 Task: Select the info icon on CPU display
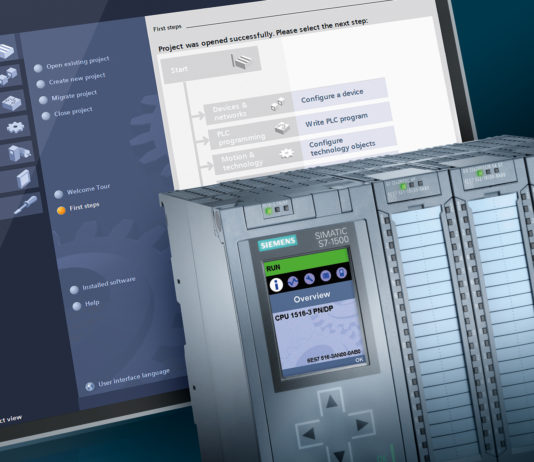(x=276, y=284)
